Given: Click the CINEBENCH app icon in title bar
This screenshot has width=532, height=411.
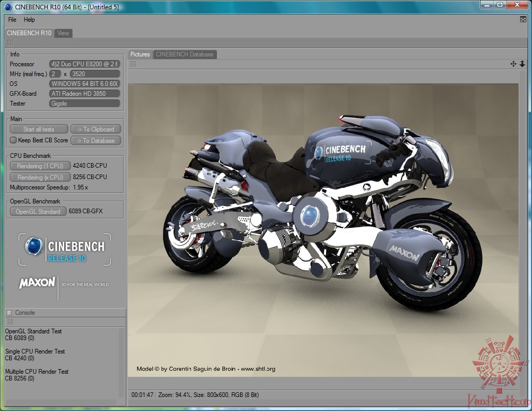Looking at the screenshot, I should pos(8,7).
